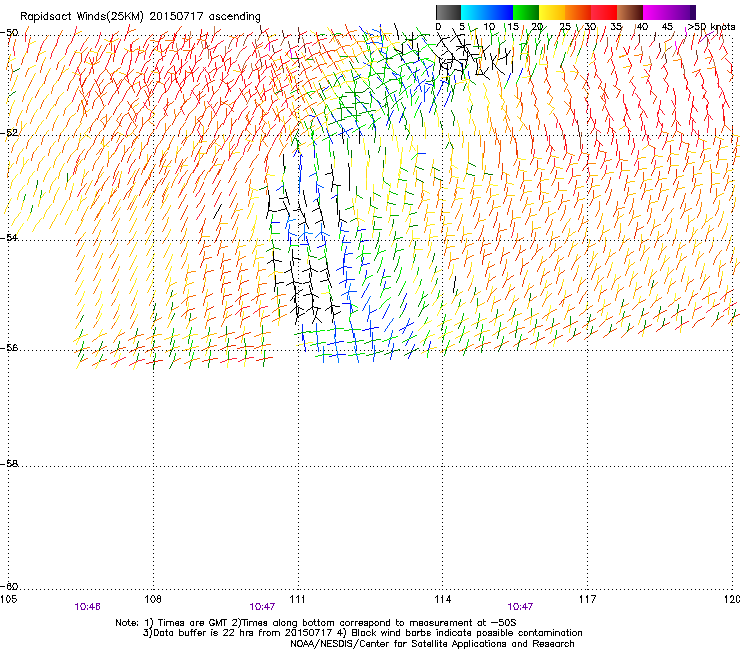Click the -50 latitude axis label
This screenshot has height=650, width=740.
(x=9, y=33)
